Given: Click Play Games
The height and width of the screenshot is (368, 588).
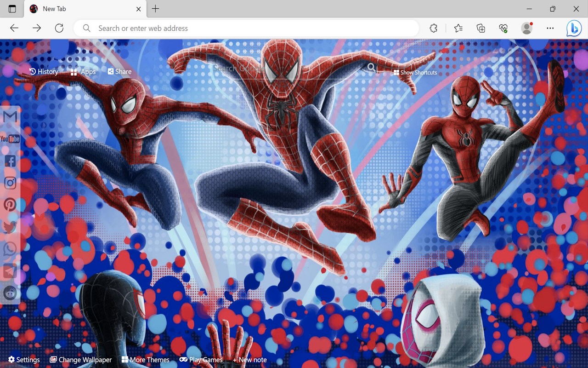Looking at the screenshot, I should pyautogui.click(x=201, y=360).
